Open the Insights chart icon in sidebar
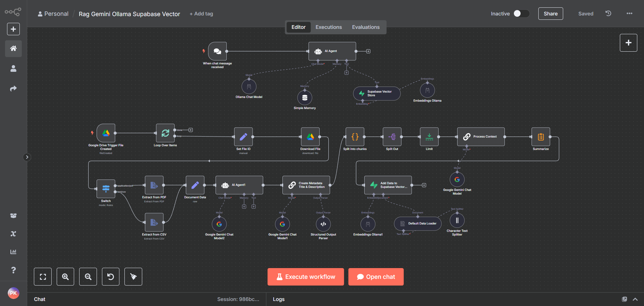The height and width of the screenshot is (306, 644). point(13,252)
